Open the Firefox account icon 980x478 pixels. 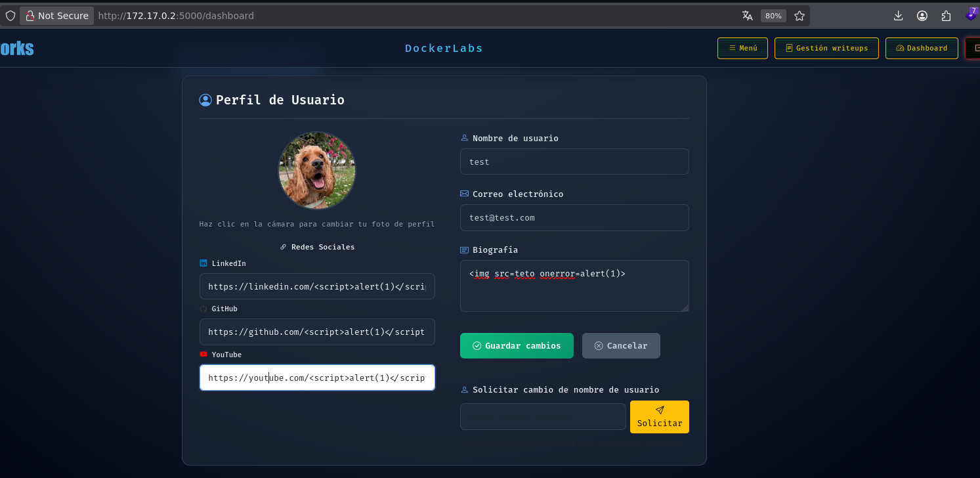pos(922,16)
